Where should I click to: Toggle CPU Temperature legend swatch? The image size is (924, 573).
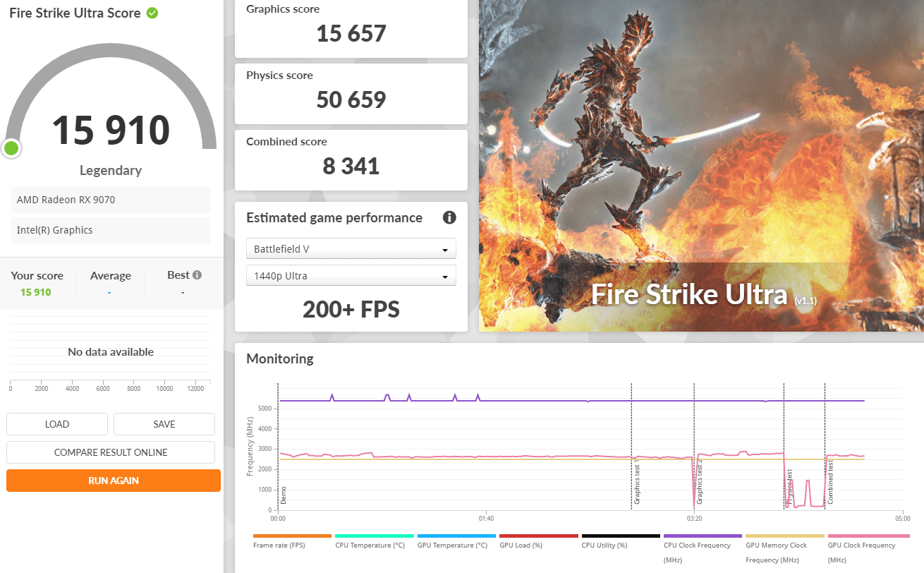coord(375,536)
